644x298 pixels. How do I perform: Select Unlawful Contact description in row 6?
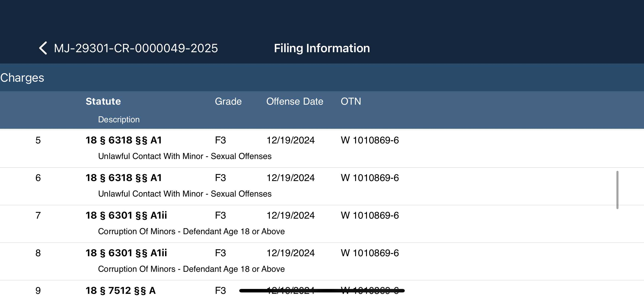click(185, 194)
